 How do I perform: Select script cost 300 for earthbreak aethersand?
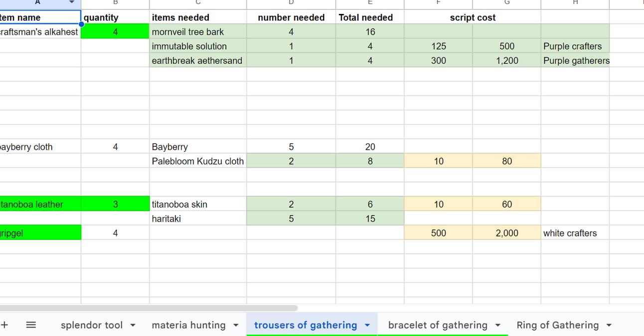tap(438, 61)
